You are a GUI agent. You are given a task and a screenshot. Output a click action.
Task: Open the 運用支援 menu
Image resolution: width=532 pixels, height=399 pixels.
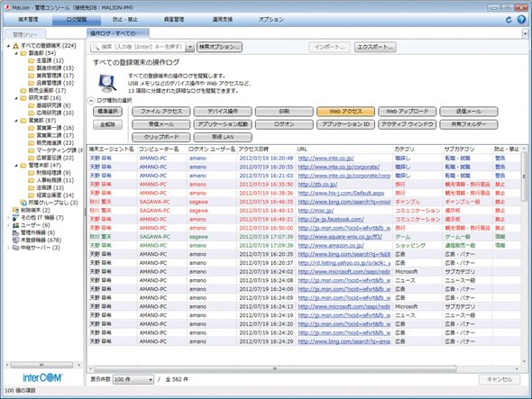point(223,20)
